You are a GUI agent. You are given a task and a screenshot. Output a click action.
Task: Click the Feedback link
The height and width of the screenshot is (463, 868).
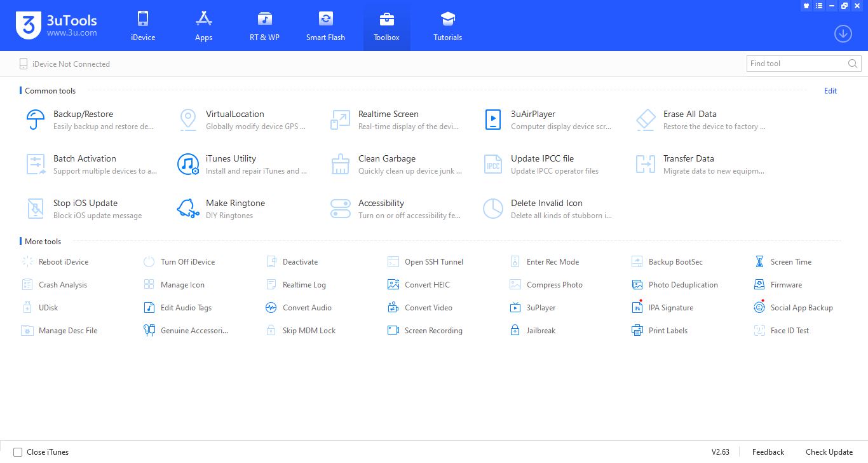pos(768,452)
